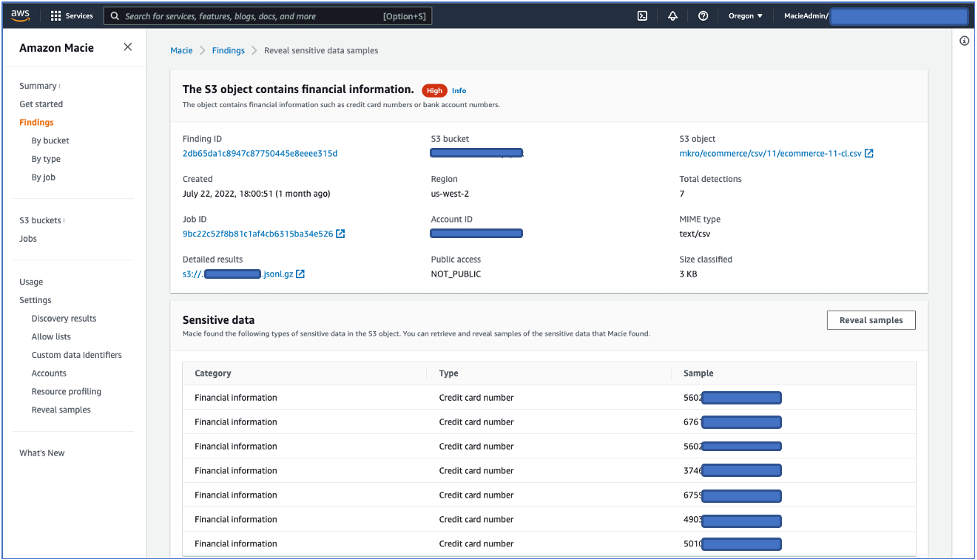
Task: Open Findings By bucket
Action: pyautogui.click(x=50, y=141)
